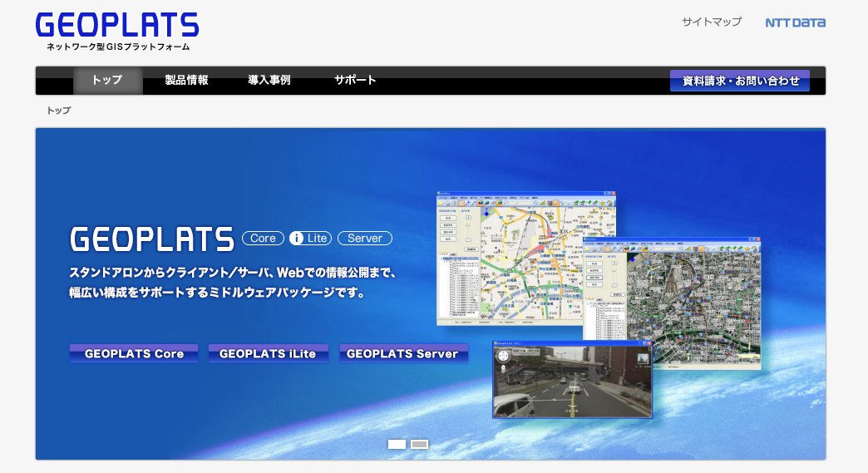Go to 導入事例 menu item
This screenshot has width=868, height=473.
coord(269,80)
